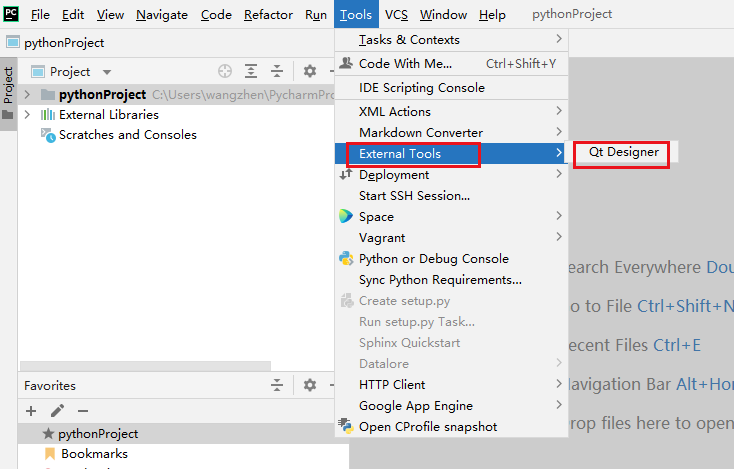Select Open CProfile snapshot entry
The image size is (734, 469).
tap(451, 427)
